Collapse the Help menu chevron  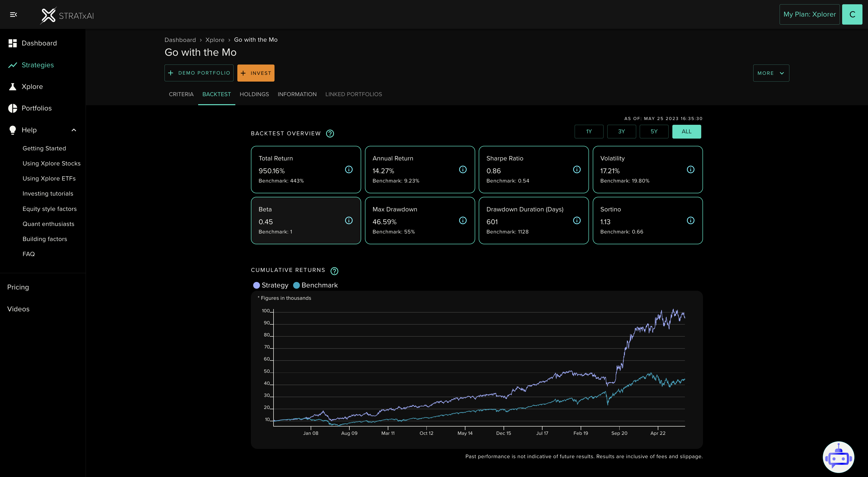tap(74, 130)
